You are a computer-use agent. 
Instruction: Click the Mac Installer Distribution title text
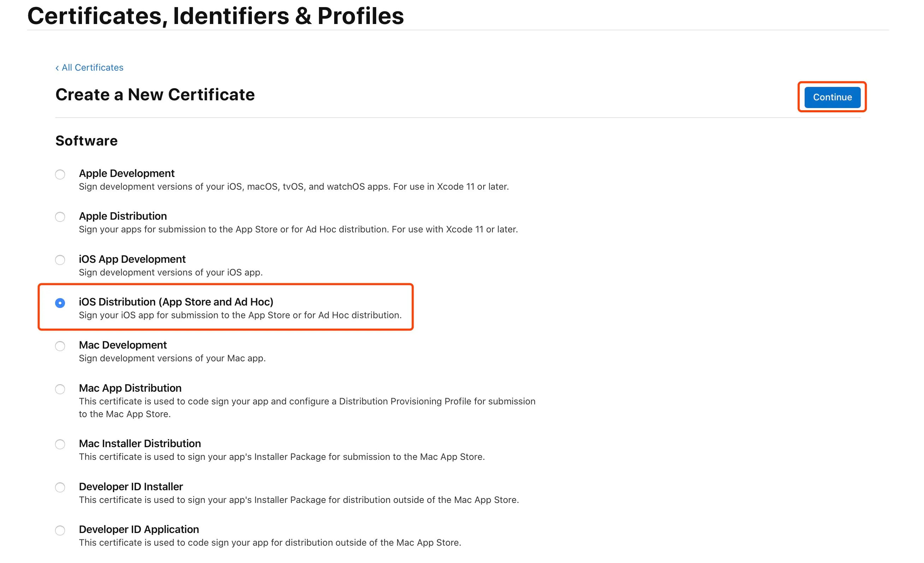click(140, 443)
